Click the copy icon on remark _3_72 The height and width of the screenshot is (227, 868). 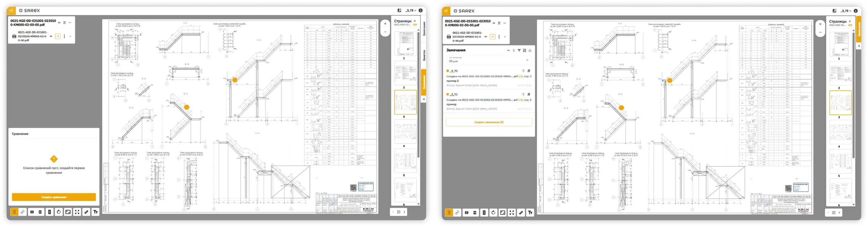click(x=529, y=95)
